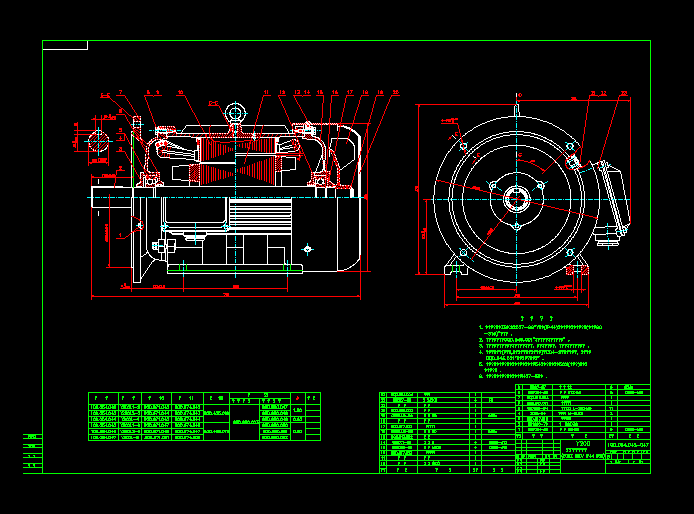
Task: Click the red mark in specification table header
Action: coord(297,398)
